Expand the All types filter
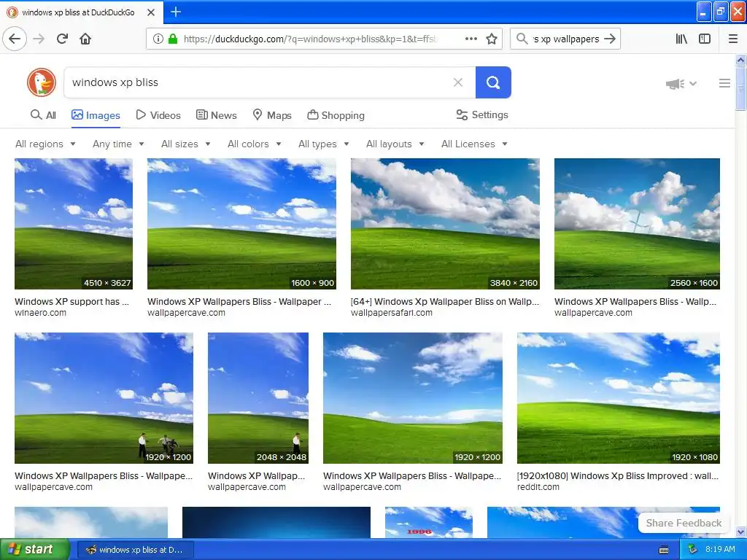 [323, 144]
